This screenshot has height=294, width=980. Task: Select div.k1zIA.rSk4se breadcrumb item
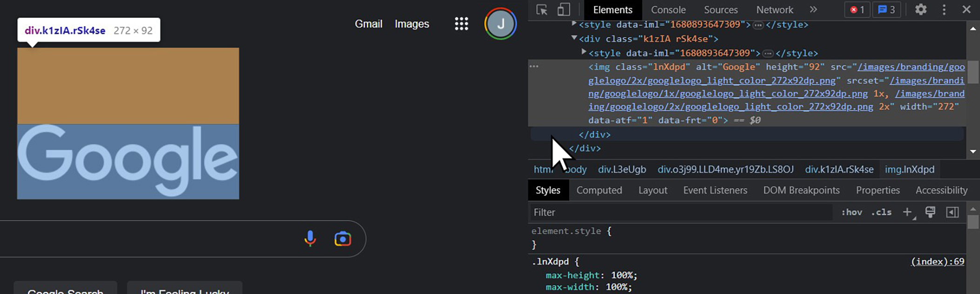pyautogui.click(x=839, y=169)
